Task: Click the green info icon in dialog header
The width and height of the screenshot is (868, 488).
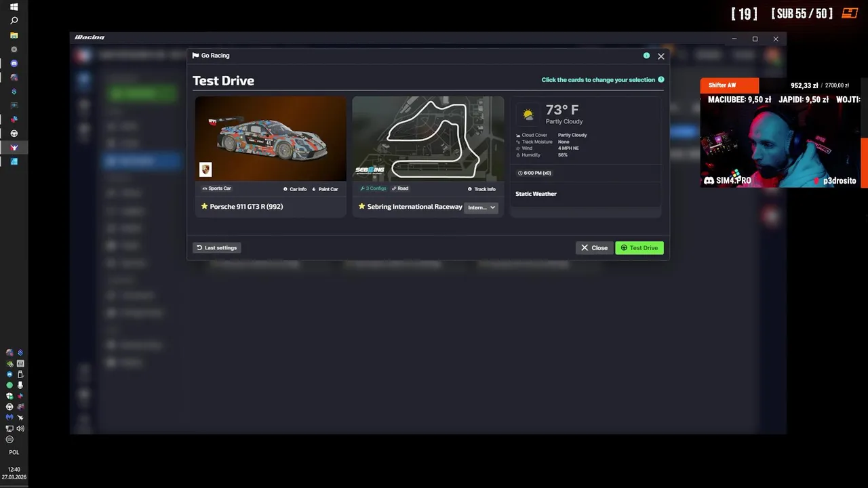Action: [x=646, y=56]
